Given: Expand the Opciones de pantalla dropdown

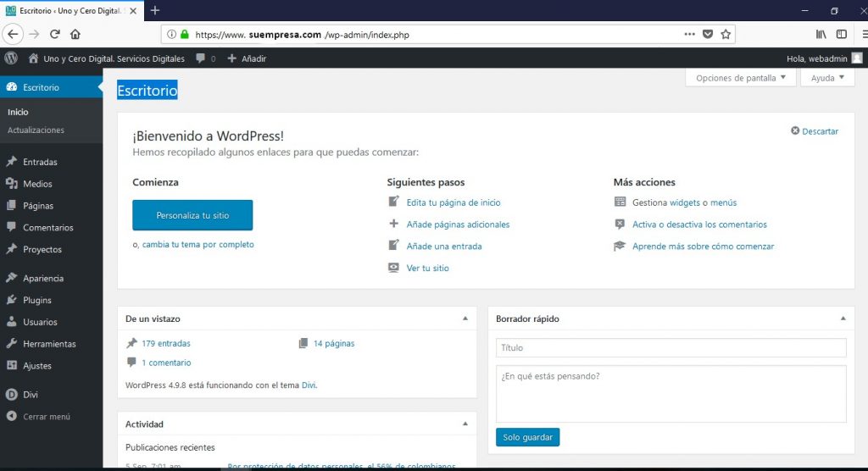Looking at the screenshot, I should coord(740,78).
